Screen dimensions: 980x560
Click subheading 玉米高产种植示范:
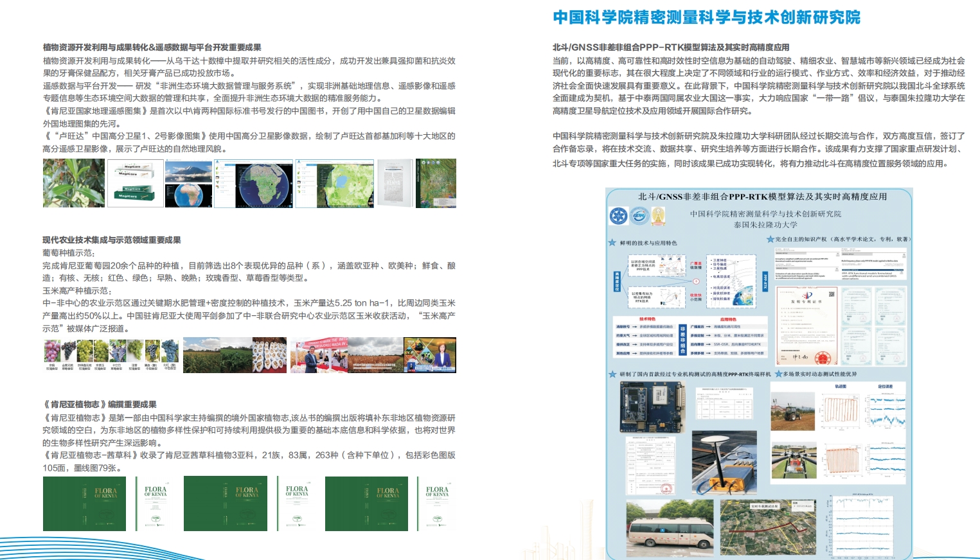[77, 291]
